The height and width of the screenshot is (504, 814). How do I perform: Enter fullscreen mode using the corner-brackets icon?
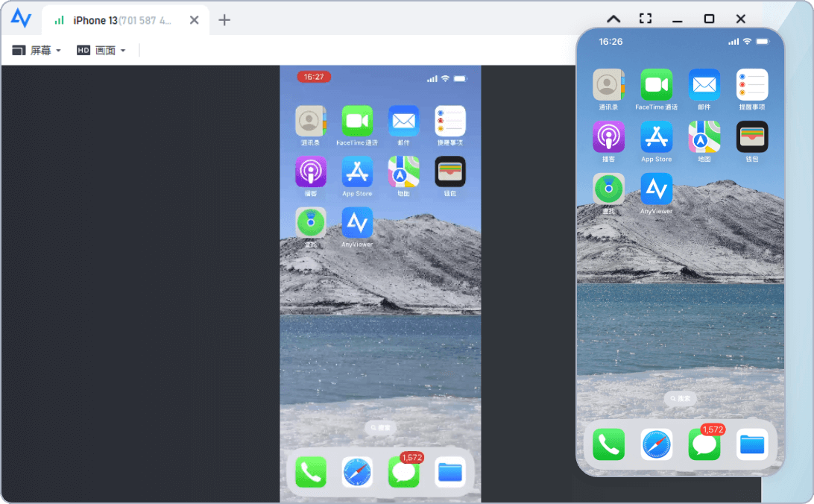tap(646, 19)
